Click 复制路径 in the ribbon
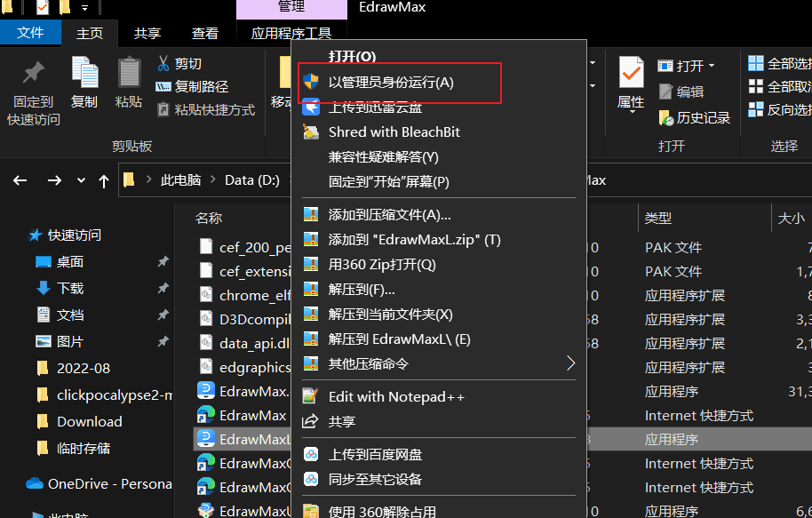Screen dimensions: 812x518 pos(192,86)
